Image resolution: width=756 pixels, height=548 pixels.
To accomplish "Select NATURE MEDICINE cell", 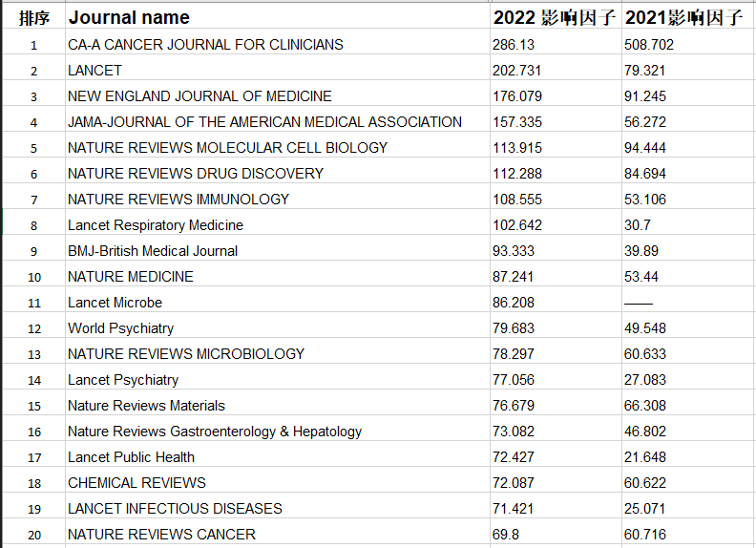I will click(x=277, y=273).
